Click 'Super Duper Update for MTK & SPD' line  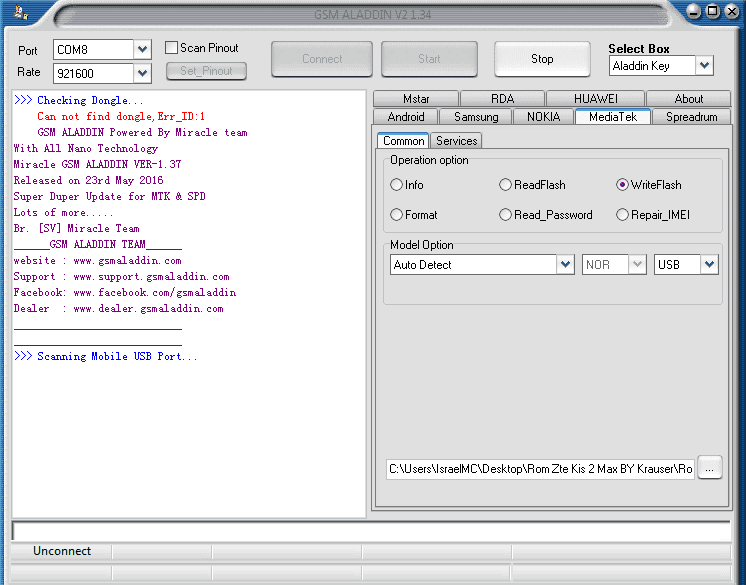109,196
